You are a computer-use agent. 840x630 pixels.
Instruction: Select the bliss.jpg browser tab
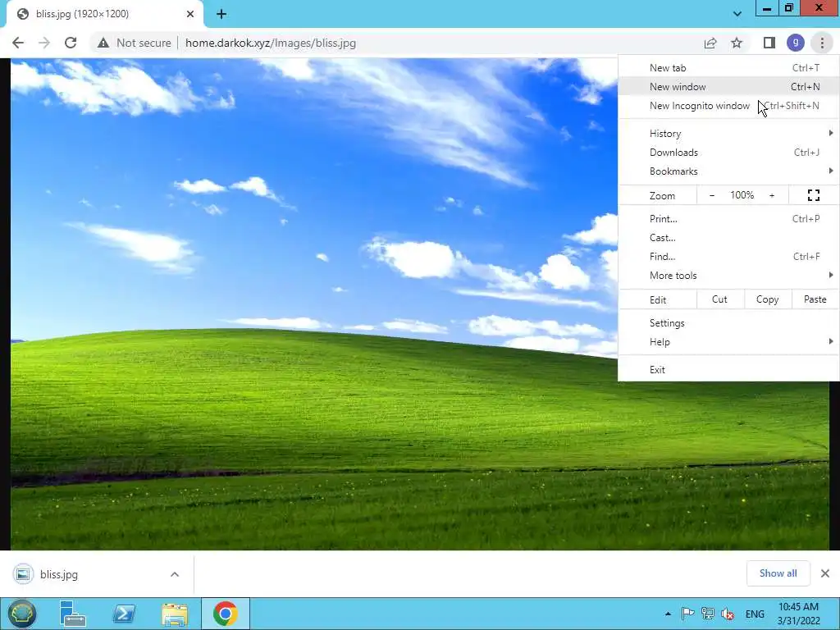pyautogui.click(x=105, y=15)
